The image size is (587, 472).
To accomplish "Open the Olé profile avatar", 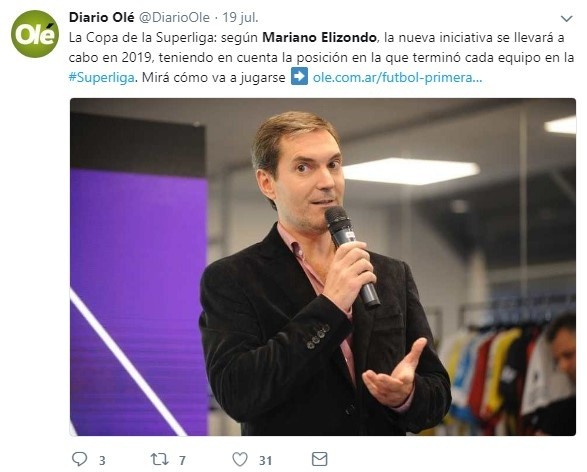I will 34,34.
